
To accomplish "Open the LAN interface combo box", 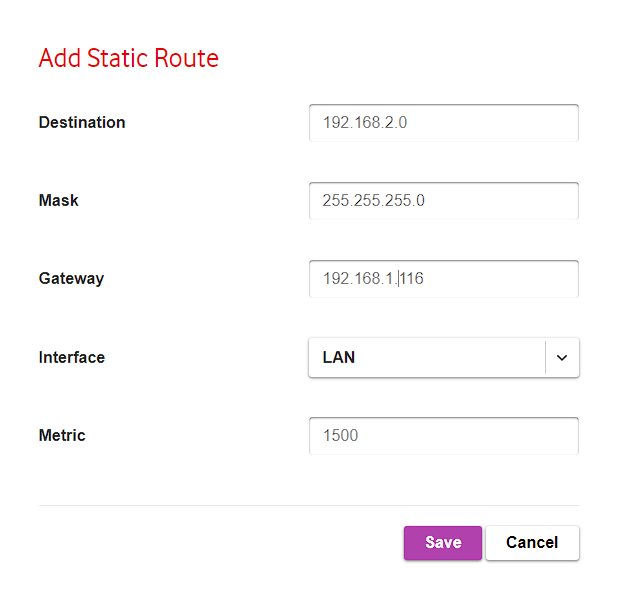I will coord(444,358).
